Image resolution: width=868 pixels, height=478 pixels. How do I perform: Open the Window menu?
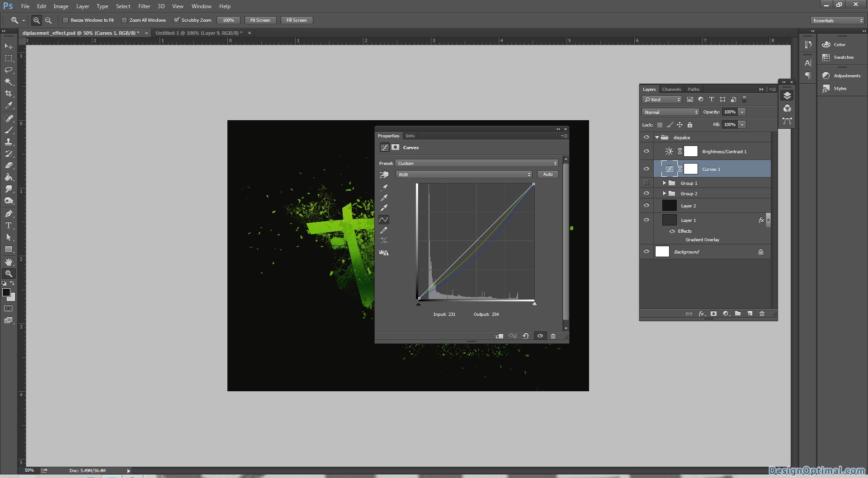click(x=201, y=6)
